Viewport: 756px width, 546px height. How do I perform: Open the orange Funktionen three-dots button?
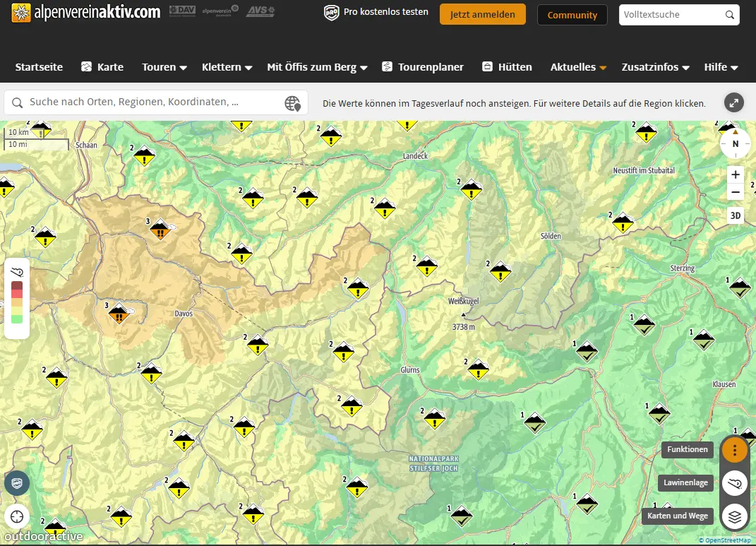point(735,450)
